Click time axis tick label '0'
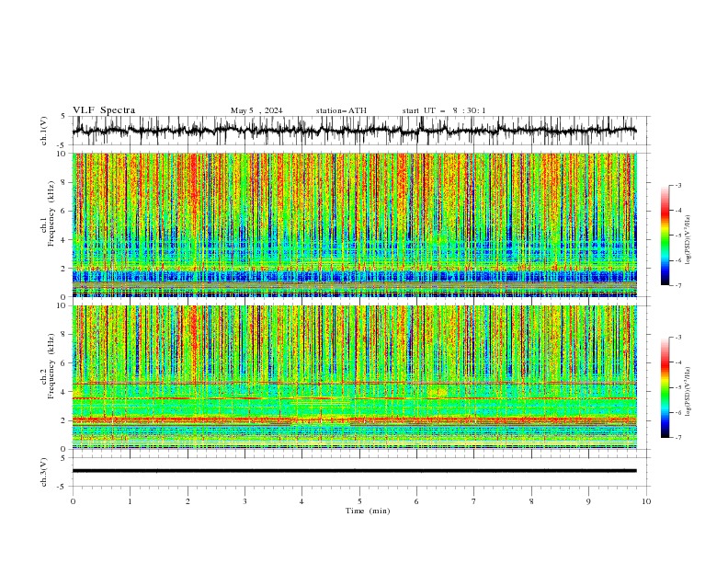This screenshot has width=728, height=563. [x=73, y=501]
